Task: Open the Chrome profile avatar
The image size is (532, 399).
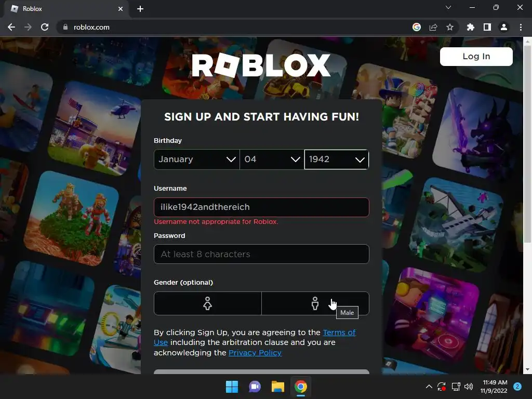Action: click(x=504, y=27)
